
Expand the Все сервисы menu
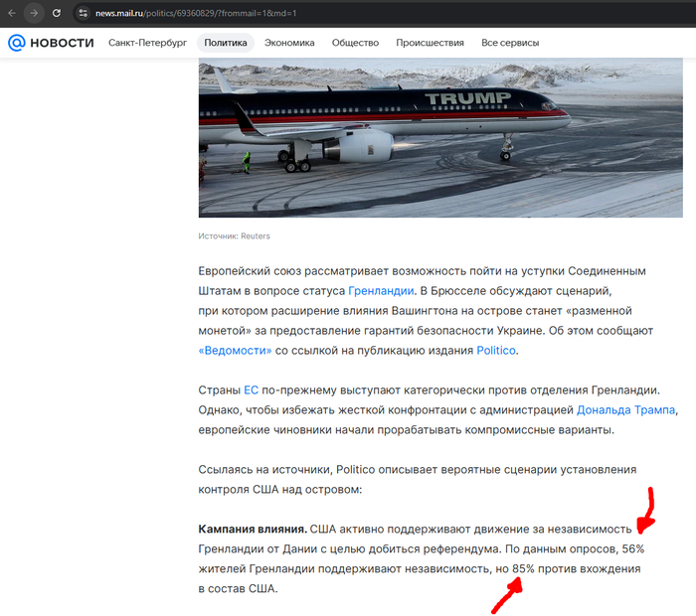(510, 43)
